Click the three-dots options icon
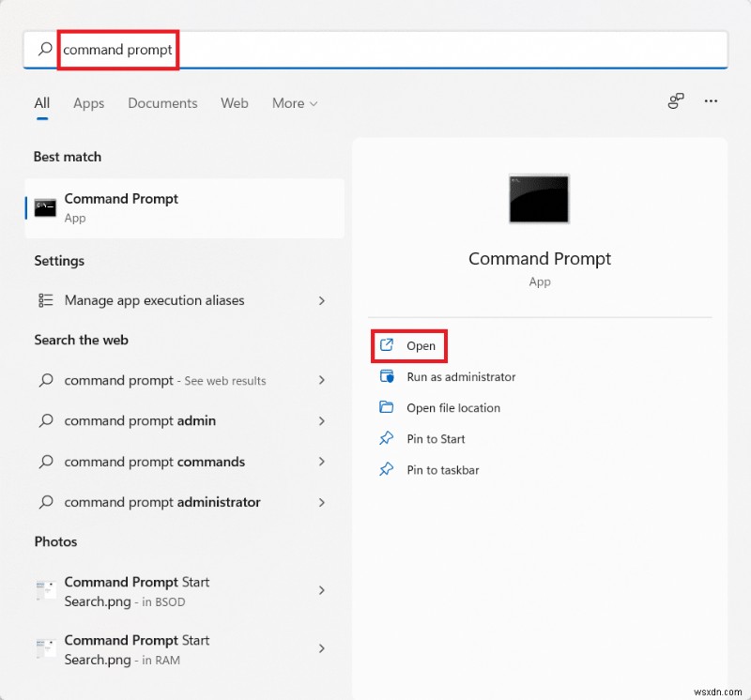The height and width of the screenshot is (700, 751). tap(711, 101)
